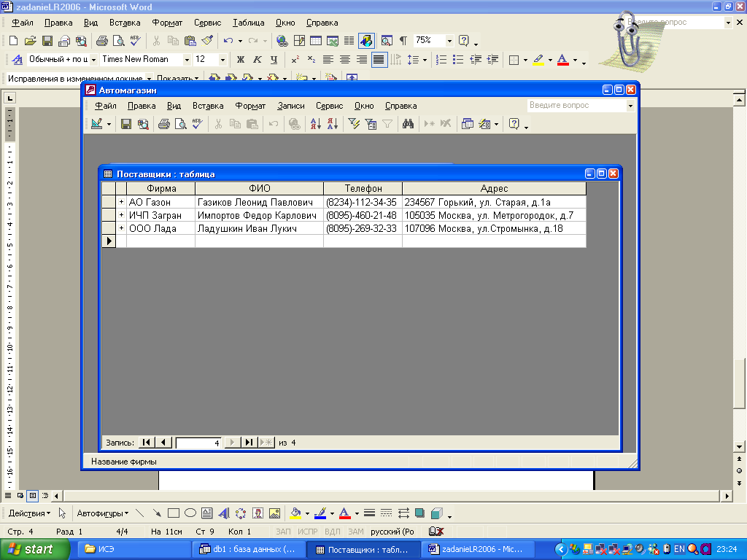Insert table icon in Word toolbar
The height and width of the screenshot is (560, 747).
coord(316,41)
